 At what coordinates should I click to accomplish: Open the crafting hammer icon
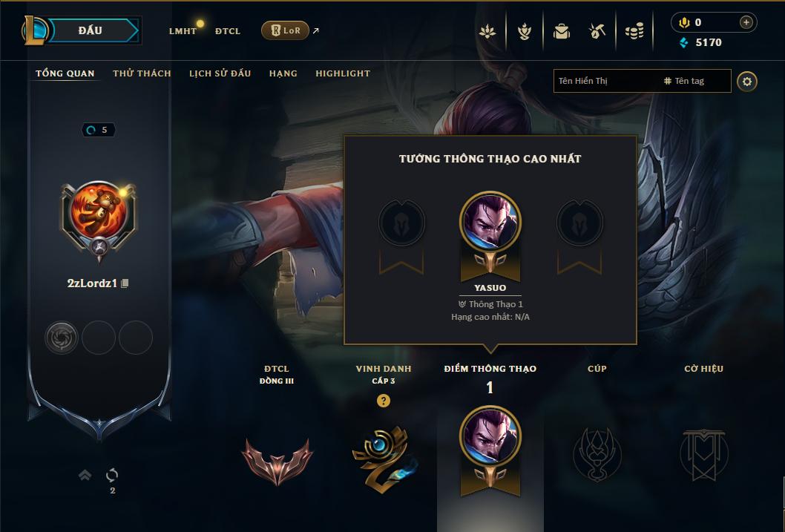(597, 31)
